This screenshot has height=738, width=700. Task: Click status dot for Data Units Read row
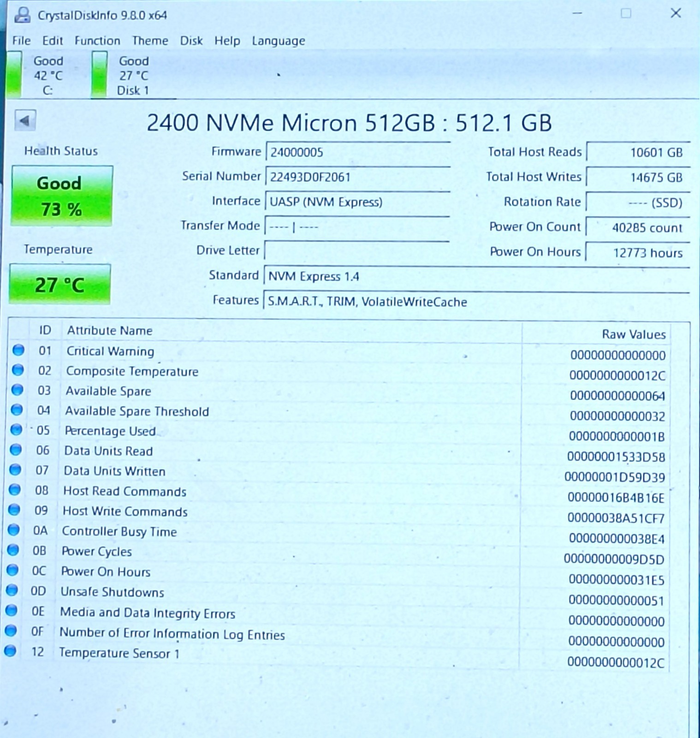pos(16,449)
